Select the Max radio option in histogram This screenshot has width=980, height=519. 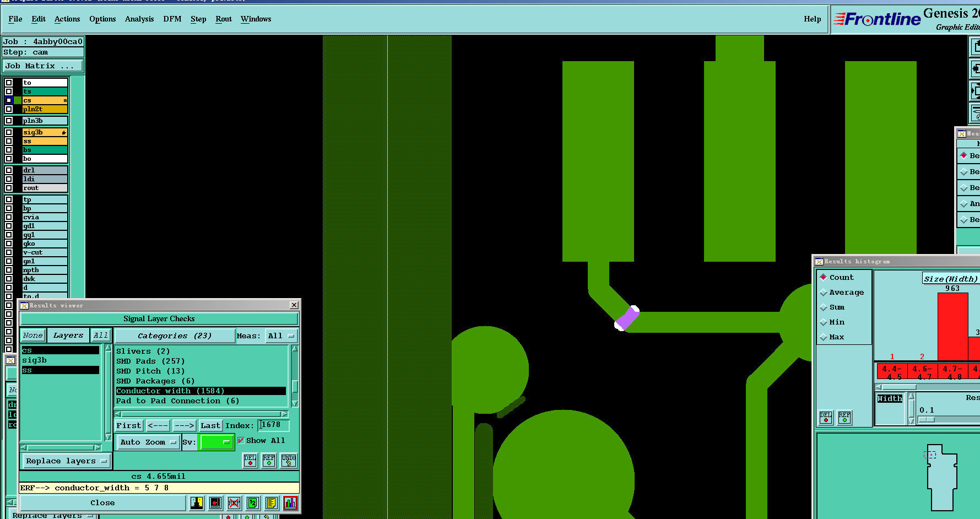pyautogui.click(x=824, y=337)
